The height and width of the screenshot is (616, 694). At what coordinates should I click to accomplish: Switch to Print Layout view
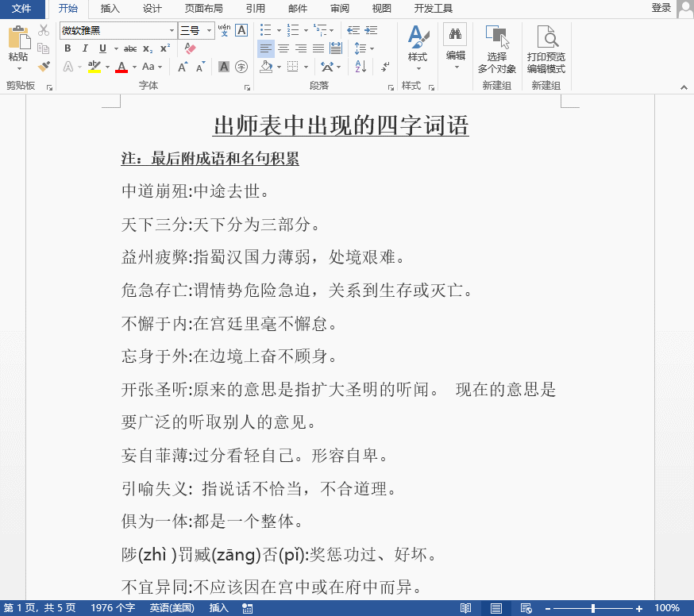(496, 609)
